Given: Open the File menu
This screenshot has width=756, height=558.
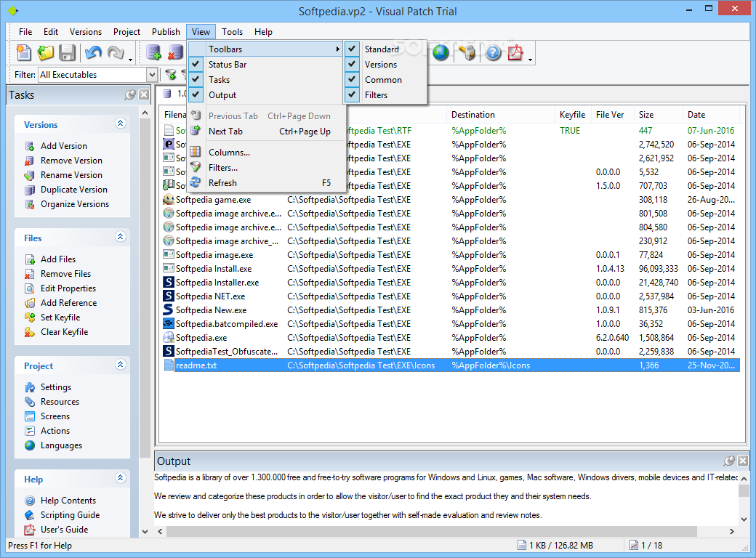Looking at the screenshot, I should (25, 32).
